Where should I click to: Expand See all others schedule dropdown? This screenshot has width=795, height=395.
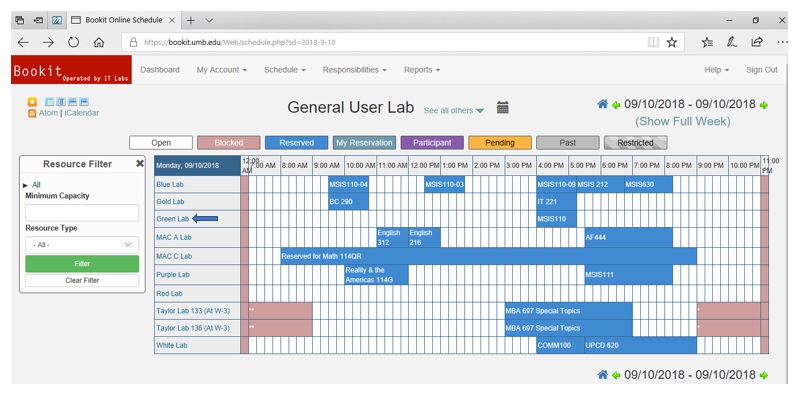[x=454, y=111]
